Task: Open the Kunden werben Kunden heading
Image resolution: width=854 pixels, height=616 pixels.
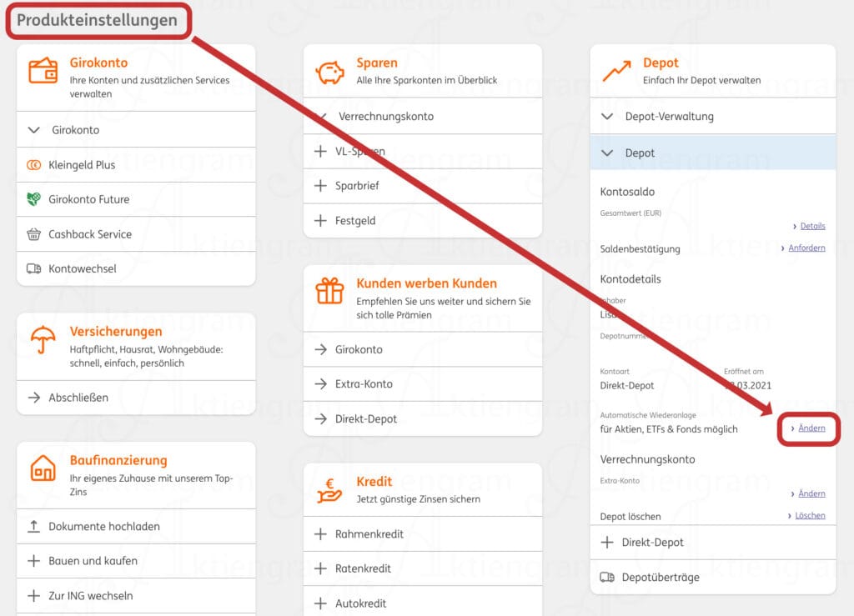Action: (x=426, y=283)
